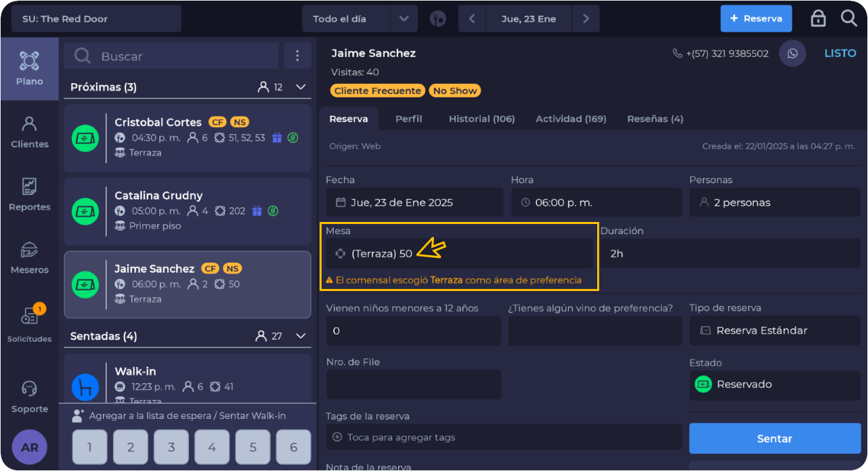The image size is (868, 471).
Task: Switch to the Perfil tab
Action: coord(408,119)
